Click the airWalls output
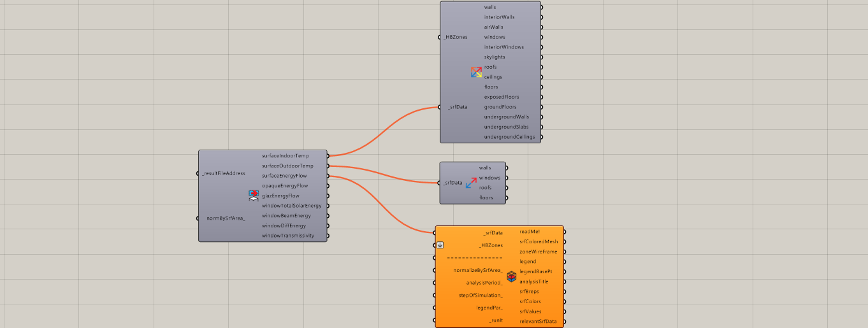Viewport: 868px width, 328px height. click(x=493, y=27)
